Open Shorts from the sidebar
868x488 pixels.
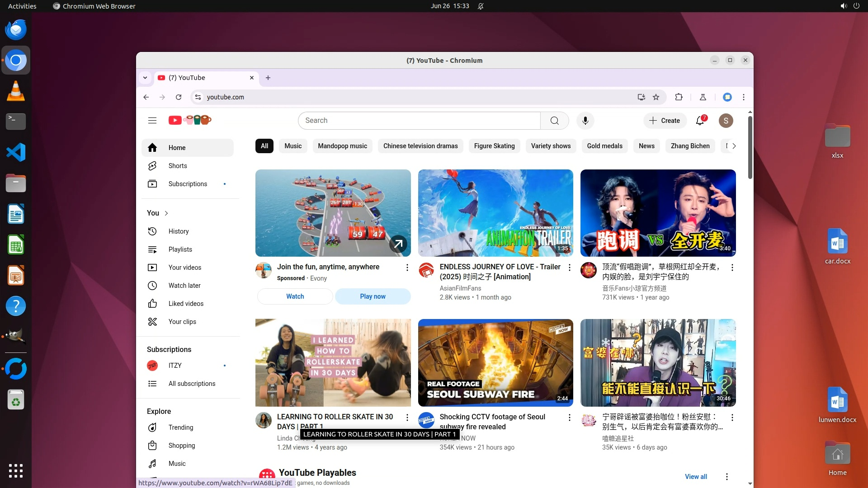click(x=177, y=166)
